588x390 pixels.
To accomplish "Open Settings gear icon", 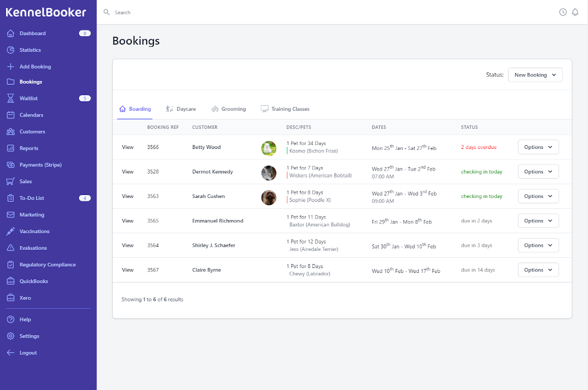I will click(11, 336).
